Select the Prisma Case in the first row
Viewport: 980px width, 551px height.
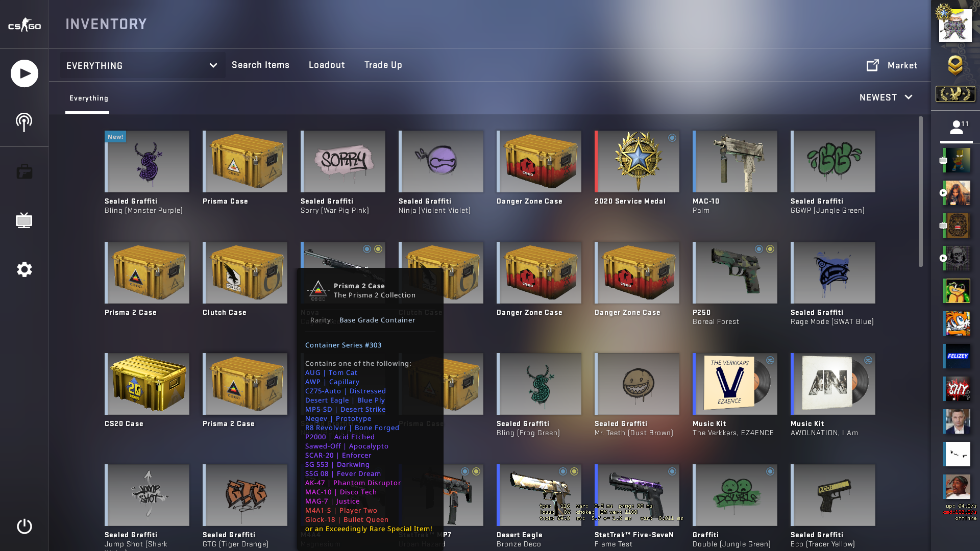pos(245,161)
